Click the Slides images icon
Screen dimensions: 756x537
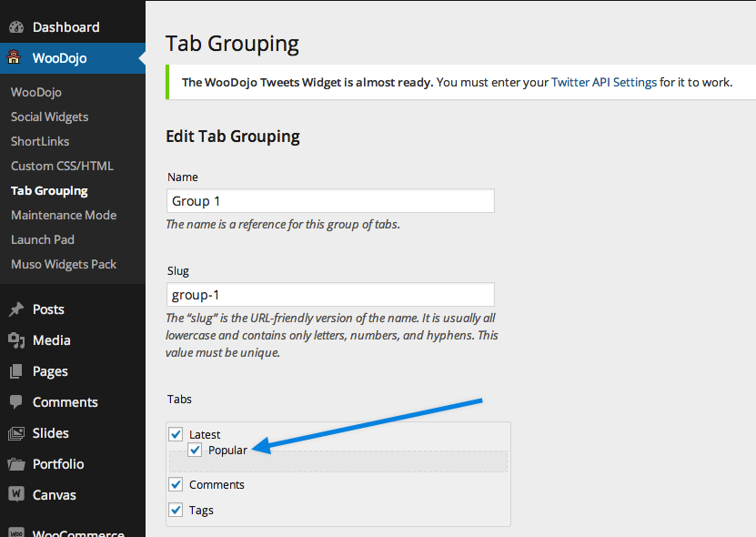pos(15,433)
